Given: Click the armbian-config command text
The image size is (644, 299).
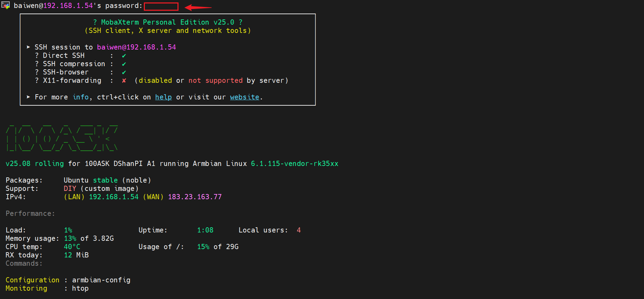Looking at the screenshot, I should (101, 280).
